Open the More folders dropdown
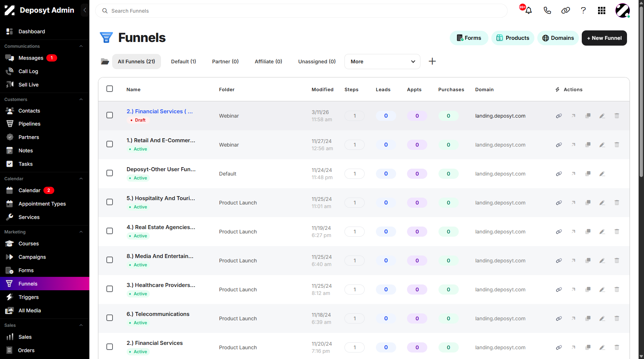Screen dimensions: 644x359 coord(382,62)
